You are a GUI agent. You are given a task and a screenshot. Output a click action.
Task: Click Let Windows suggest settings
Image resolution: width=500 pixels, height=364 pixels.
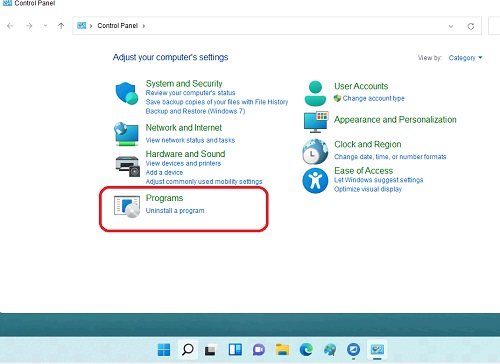coord(379,180)
